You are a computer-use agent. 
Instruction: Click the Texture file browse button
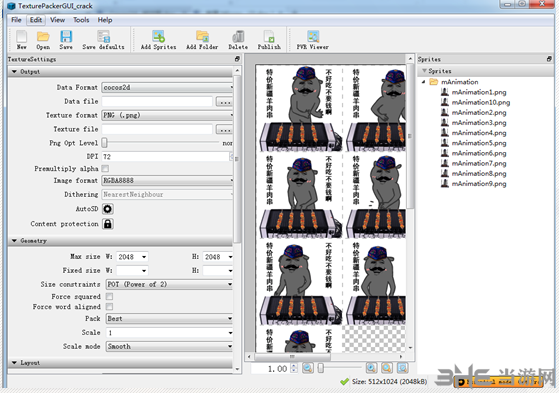tap(225, 129)
